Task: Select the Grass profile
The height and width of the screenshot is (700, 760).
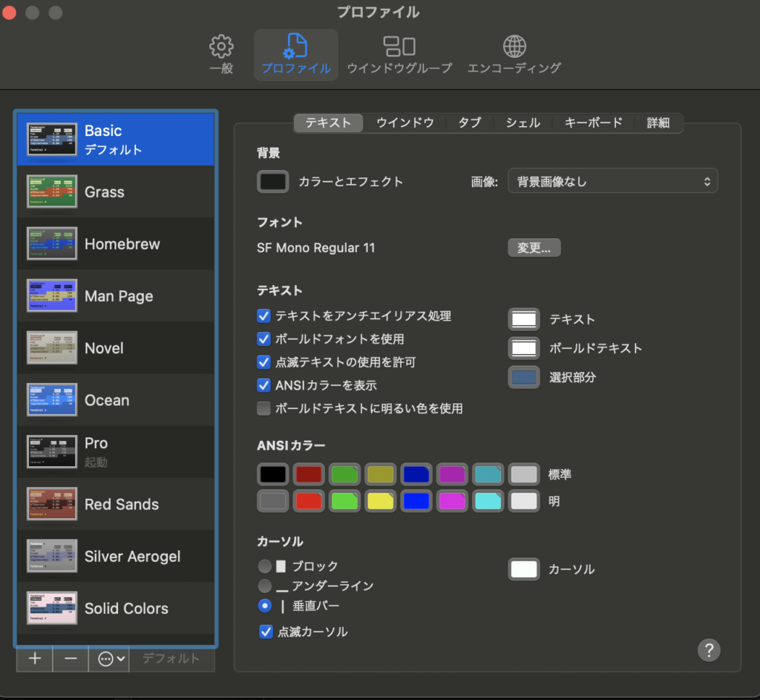Action: (116, 192)
